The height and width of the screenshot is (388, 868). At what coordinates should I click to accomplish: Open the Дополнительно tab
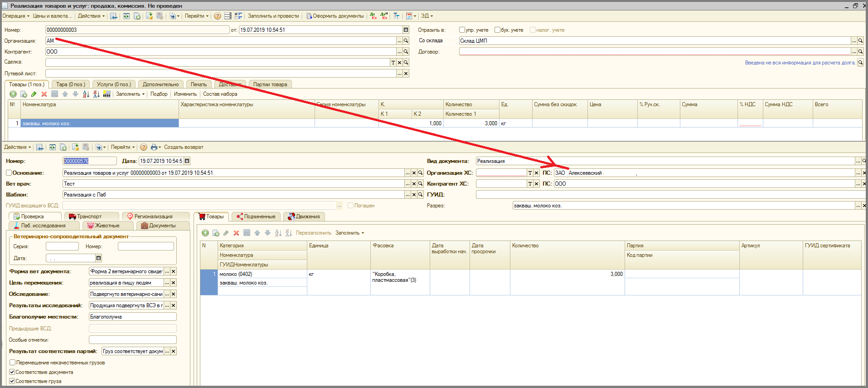click(160, 84)
